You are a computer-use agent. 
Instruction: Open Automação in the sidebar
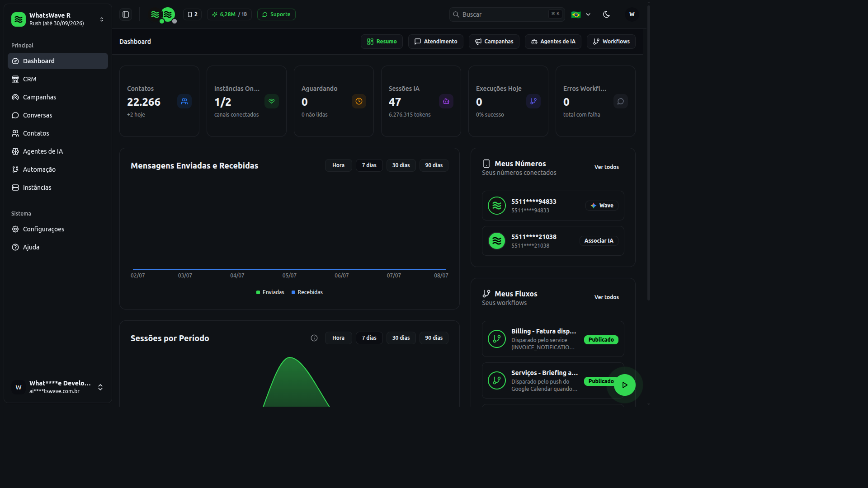[x=58, y=169]
